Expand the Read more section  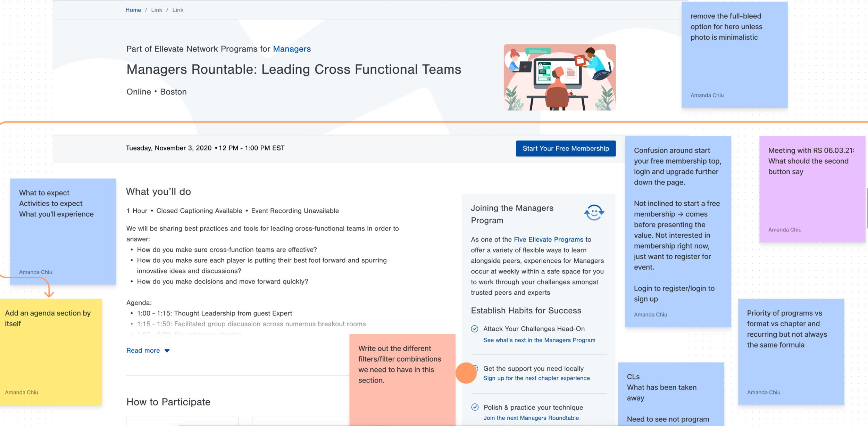pos(143,350)
